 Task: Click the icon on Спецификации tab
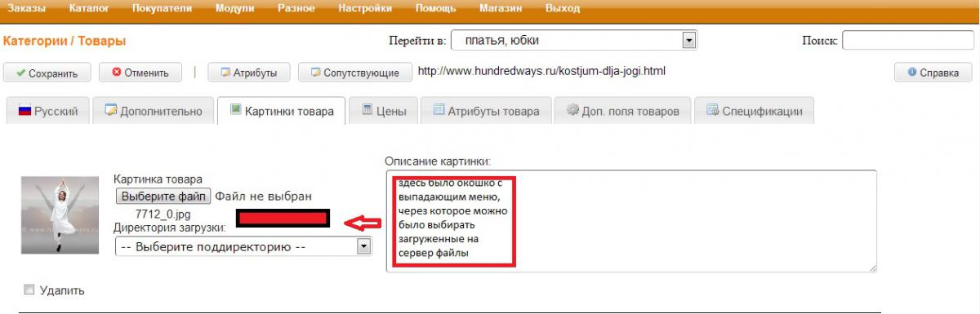713,110
